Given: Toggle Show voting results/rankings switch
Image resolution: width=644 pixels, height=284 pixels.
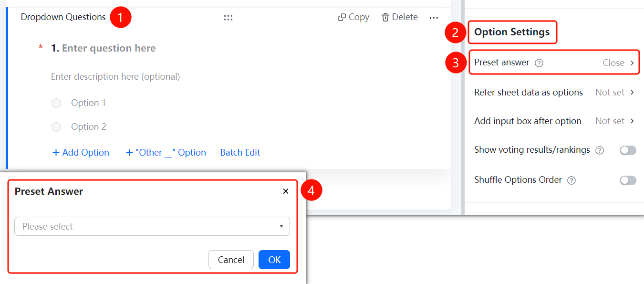Looking at the screenshot, I should click(x=628, y=150).
